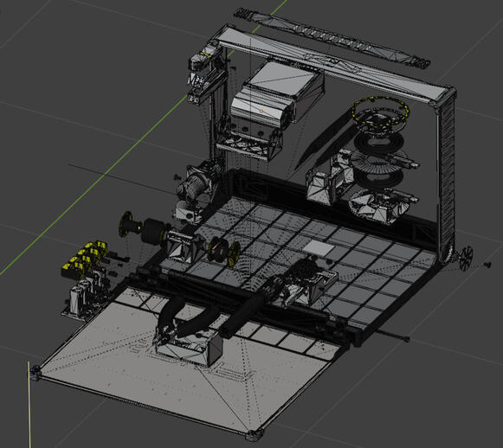Select the white tile on grid floor
The height and width of the screenshot is (448, 503).
point(319,248)
